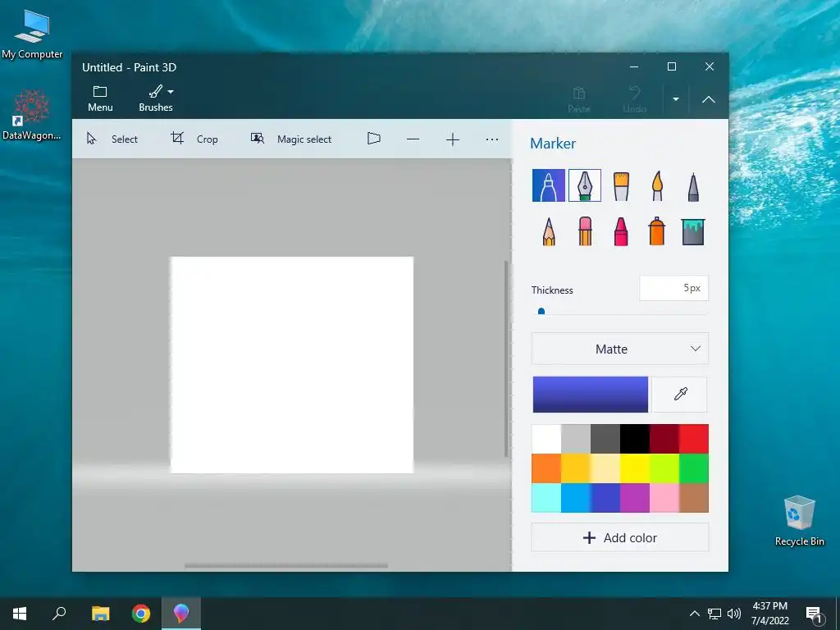Open the Recycle Bin desktop icon
840x630 pixels.
799,521
